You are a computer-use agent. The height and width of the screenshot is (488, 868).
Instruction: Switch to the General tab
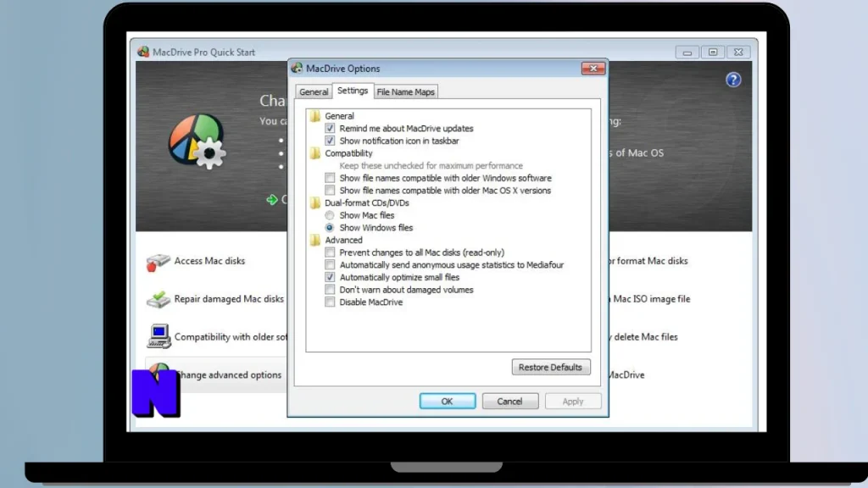[314, 91]
